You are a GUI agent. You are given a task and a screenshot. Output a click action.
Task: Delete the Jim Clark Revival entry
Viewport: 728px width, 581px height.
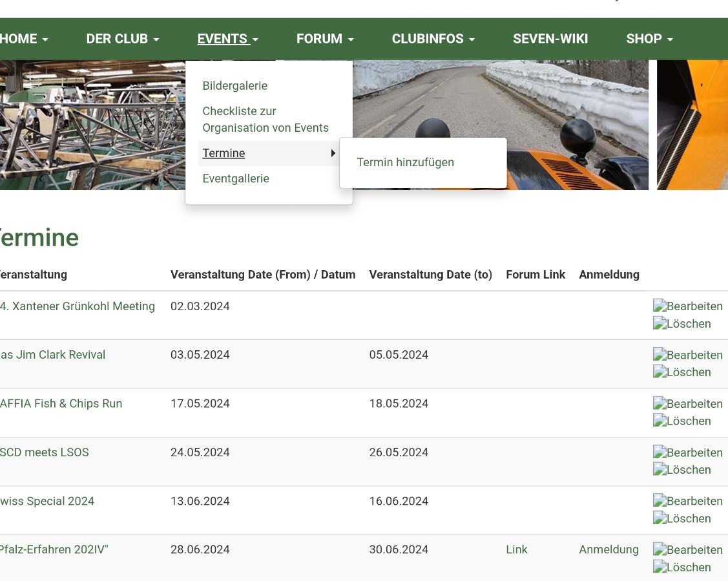(x=681, y=372)
